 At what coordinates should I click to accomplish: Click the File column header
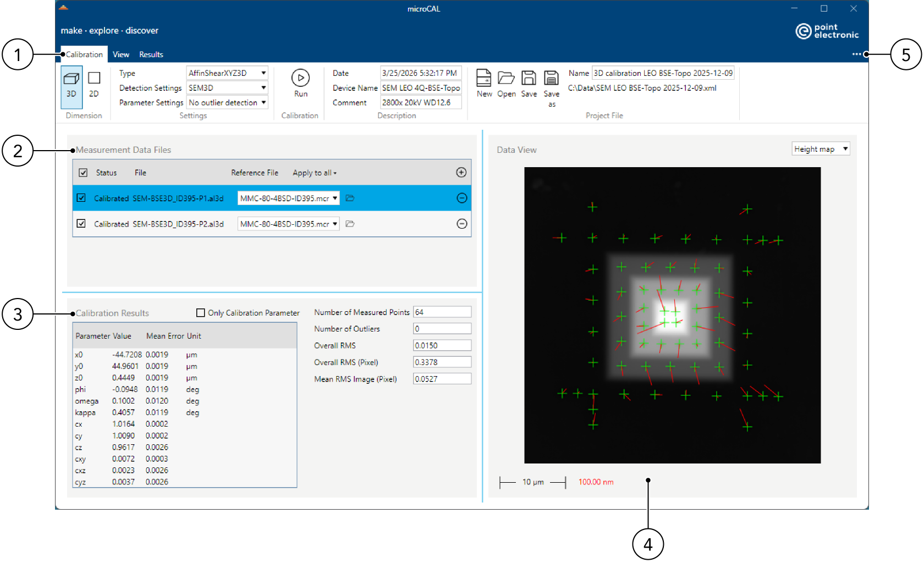[x=140, y=173]
